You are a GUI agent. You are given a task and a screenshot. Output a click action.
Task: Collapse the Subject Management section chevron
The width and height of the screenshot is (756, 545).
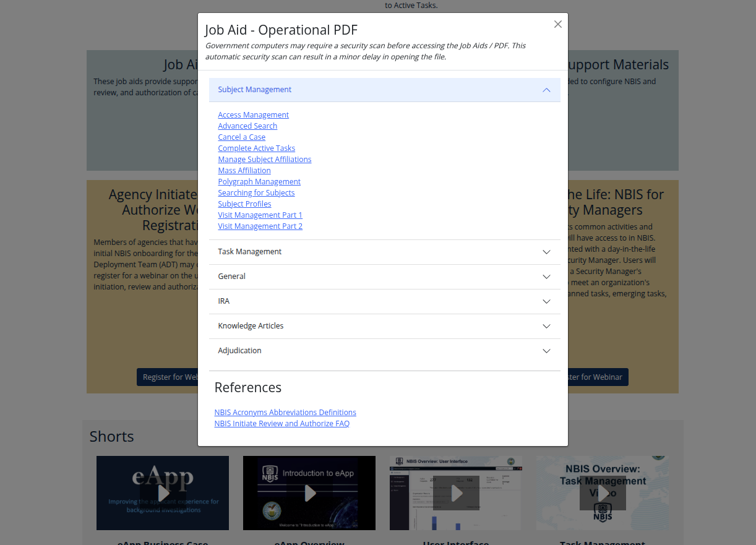546,90
